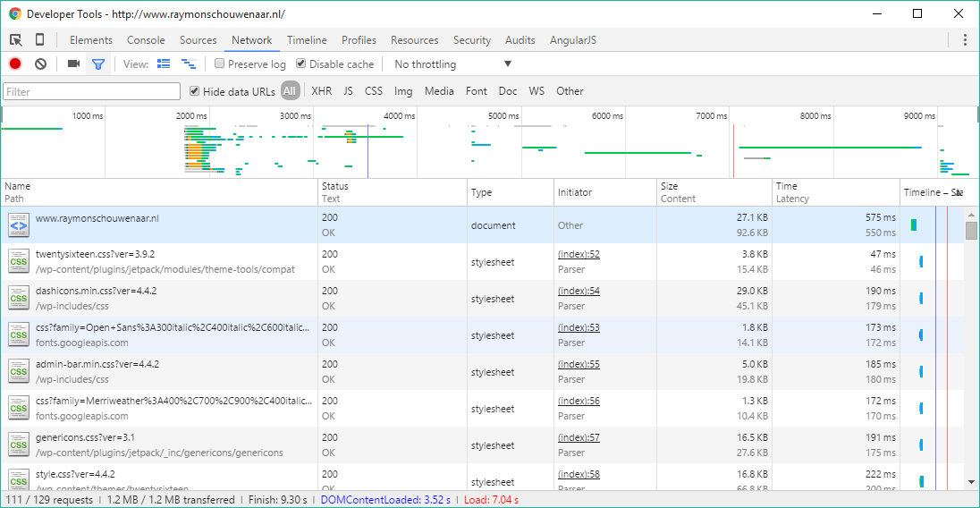The image size is (980, 508).
Task: Uncheck the Disable cache checkbox
Action: (x=300, y=63)
